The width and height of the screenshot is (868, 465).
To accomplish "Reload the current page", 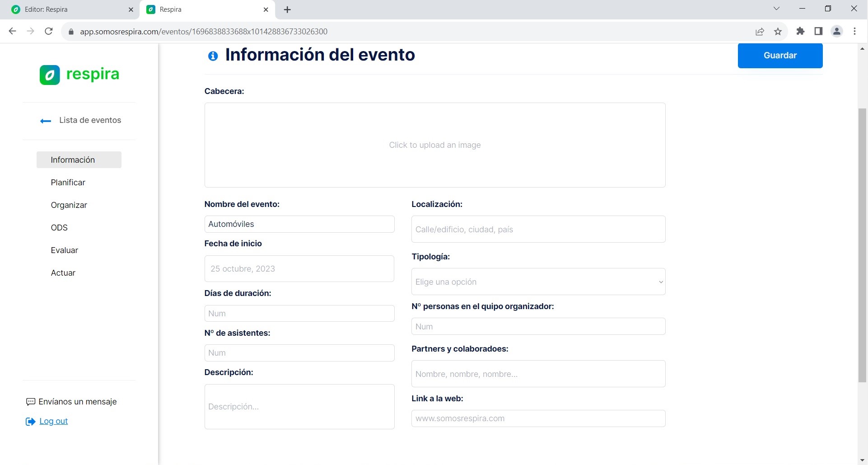I will point(49,31).
